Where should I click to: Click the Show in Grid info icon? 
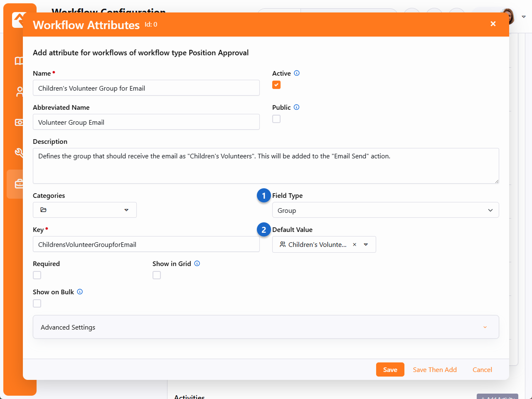click(197, 264)
